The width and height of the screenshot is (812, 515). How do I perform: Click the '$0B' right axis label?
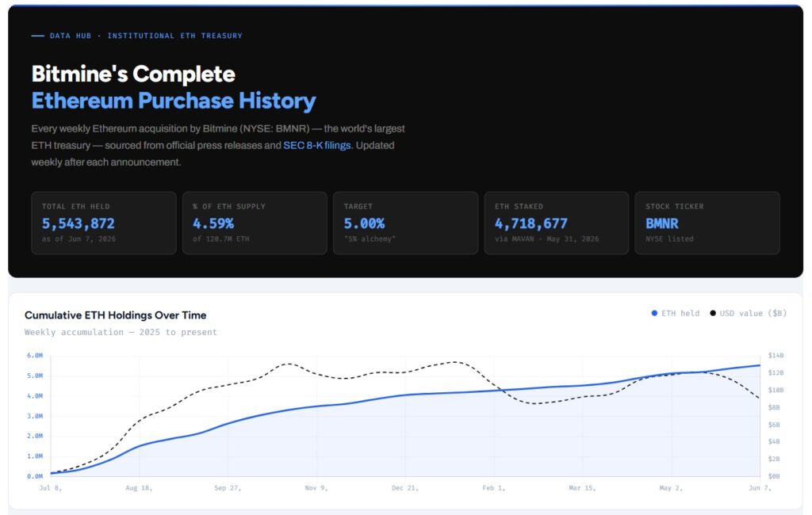774,476
